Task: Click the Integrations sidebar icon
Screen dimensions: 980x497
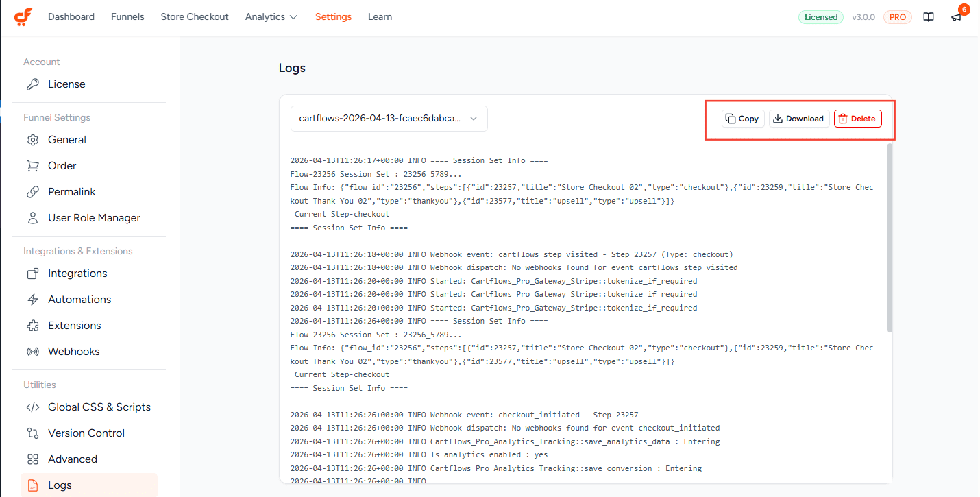Action: pyautogui.click(x=32, y=274)
